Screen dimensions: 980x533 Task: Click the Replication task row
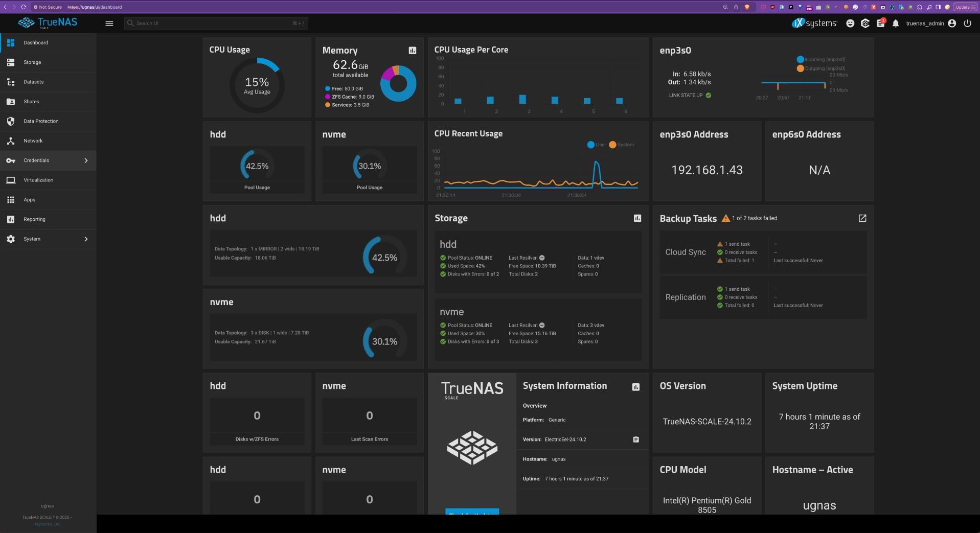click(763, 297)
